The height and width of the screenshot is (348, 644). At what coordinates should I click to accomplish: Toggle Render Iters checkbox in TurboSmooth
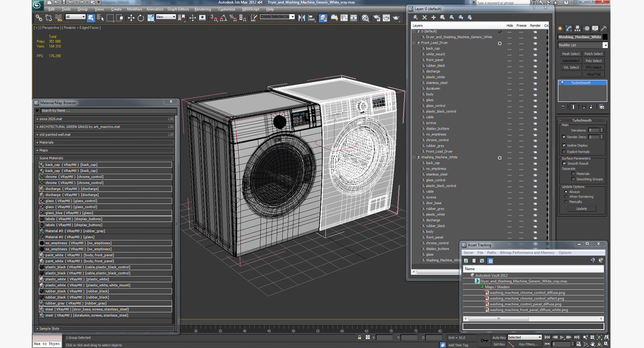pyautogui.click(x=564, y=137)
